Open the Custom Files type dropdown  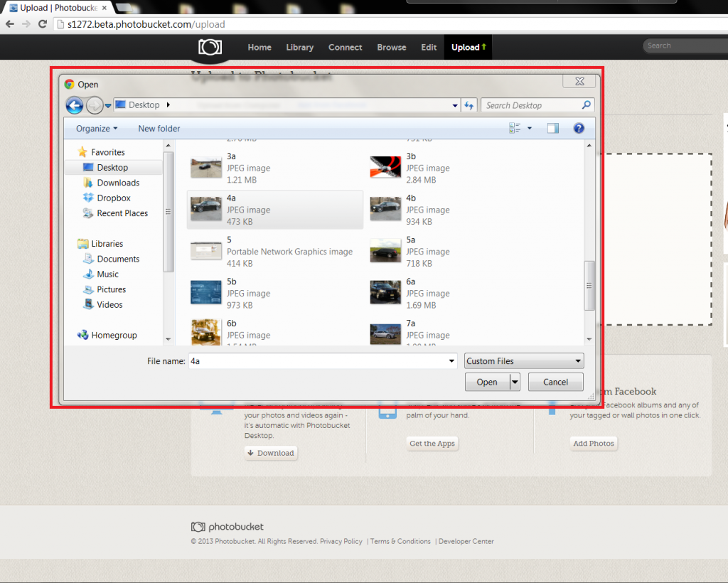(x=524, y=361)
